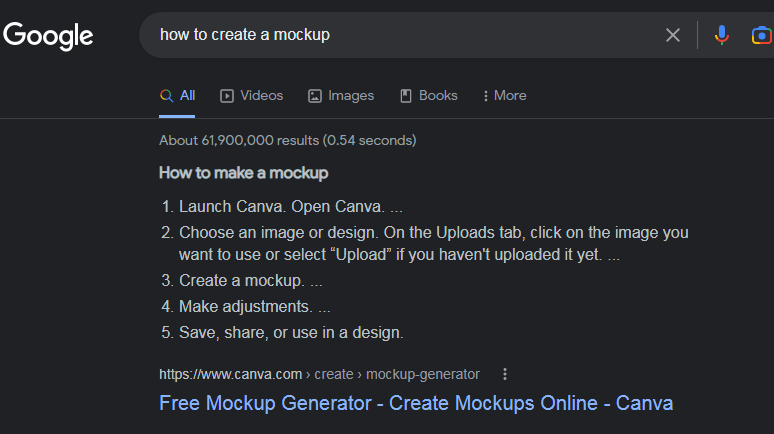Start voice search with the microphone icon
The image size is (774, 434).
(721, 35)
